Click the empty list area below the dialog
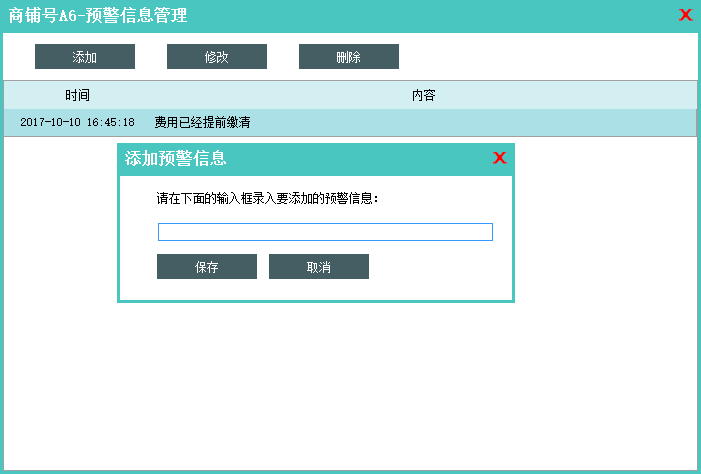This screenshot has width=701, height=474. coord(350,390)
